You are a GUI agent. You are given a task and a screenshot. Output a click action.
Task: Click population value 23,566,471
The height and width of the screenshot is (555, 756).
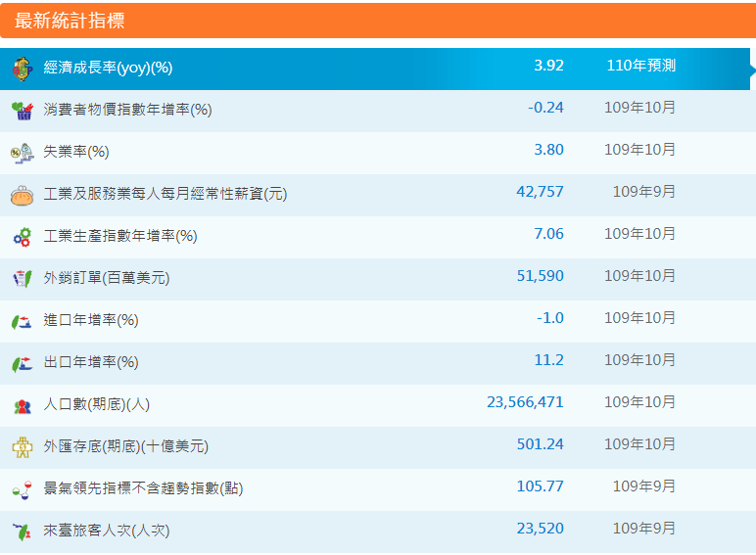[525, 402]
